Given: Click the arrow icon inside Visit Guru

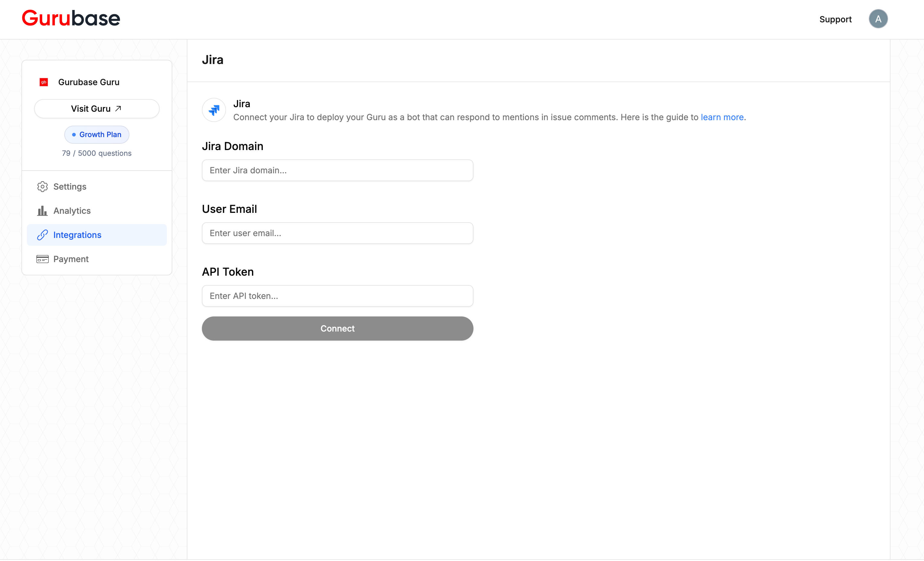Looking at the screenshot, I should point(118,108).
